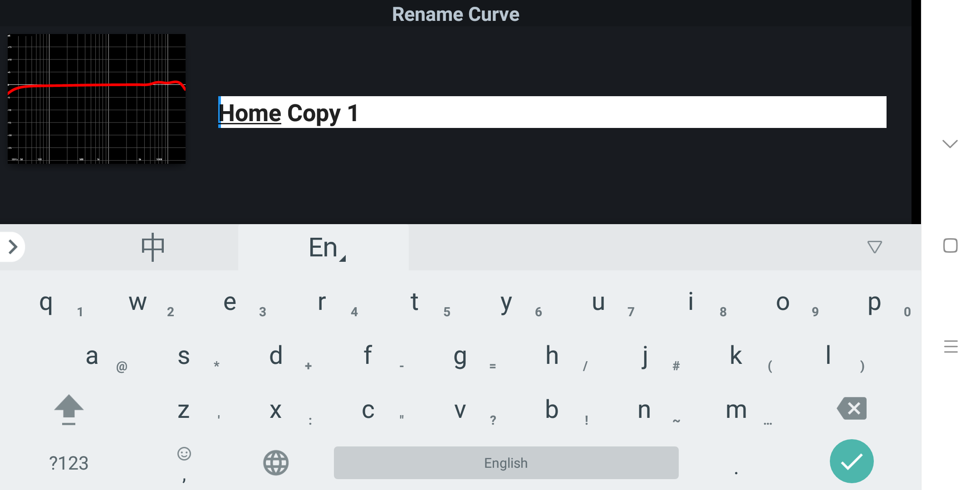Image resolution: width=980 pixels, height=490 pixels.
Task: Confirm with the green checkmark button
Action: pyautogui.click(x=852, y=461)
